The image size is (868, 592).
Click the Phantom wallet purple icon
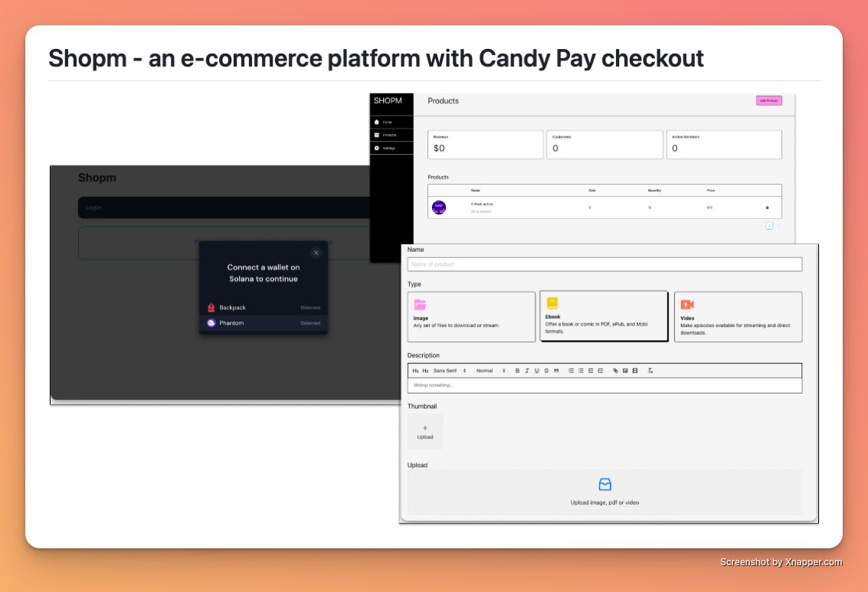(211, 323)
